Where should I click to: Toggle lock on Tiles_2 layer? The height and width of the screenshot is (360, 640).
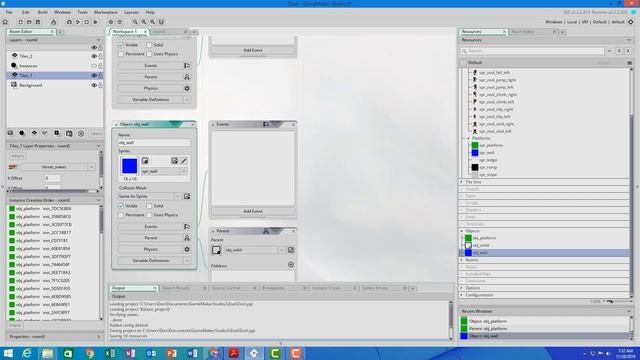click(100, 56)
